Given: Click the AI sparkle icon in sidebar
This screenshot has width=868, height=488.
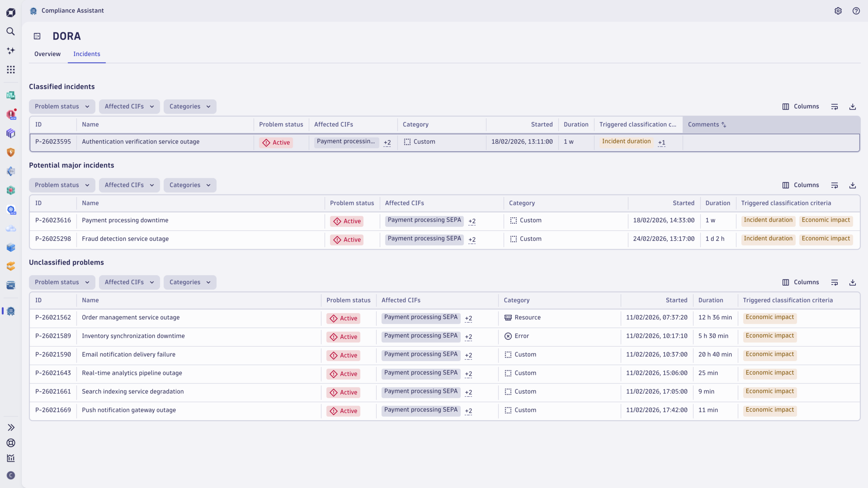Looking at the screenshot, I should click(11, 50).
